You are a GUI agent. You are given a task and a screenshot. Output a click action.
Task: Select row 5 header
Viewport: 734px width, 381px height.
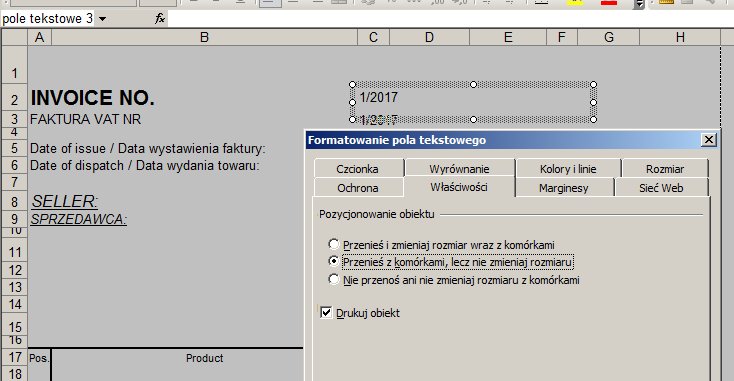point(15,148)
